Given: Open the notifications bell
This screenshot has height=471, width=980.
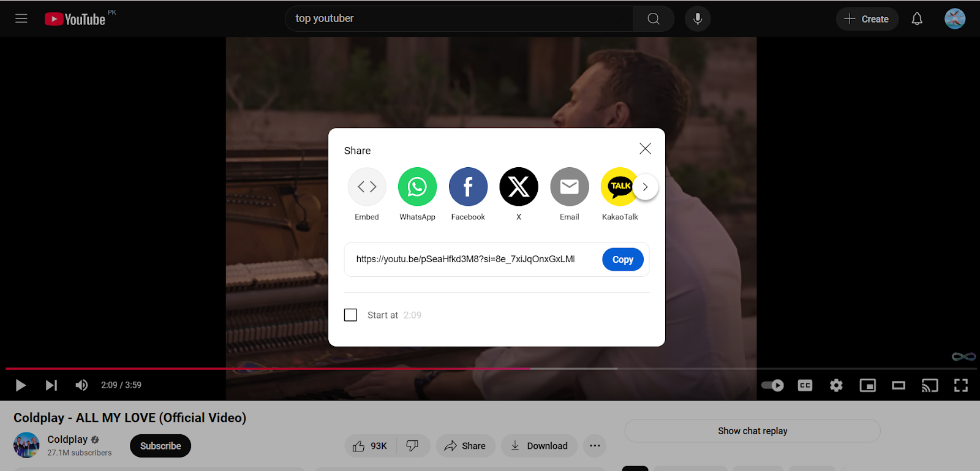Looking at the screenshot, I should point(917,19).
